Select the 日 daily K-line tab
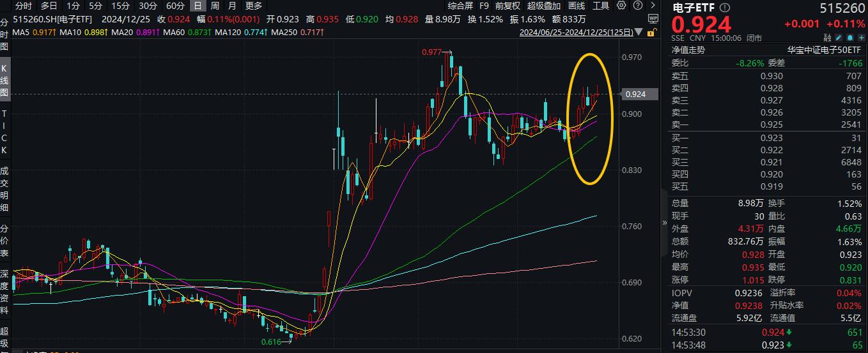The image size is (868, 353). [x=198, y=6]
